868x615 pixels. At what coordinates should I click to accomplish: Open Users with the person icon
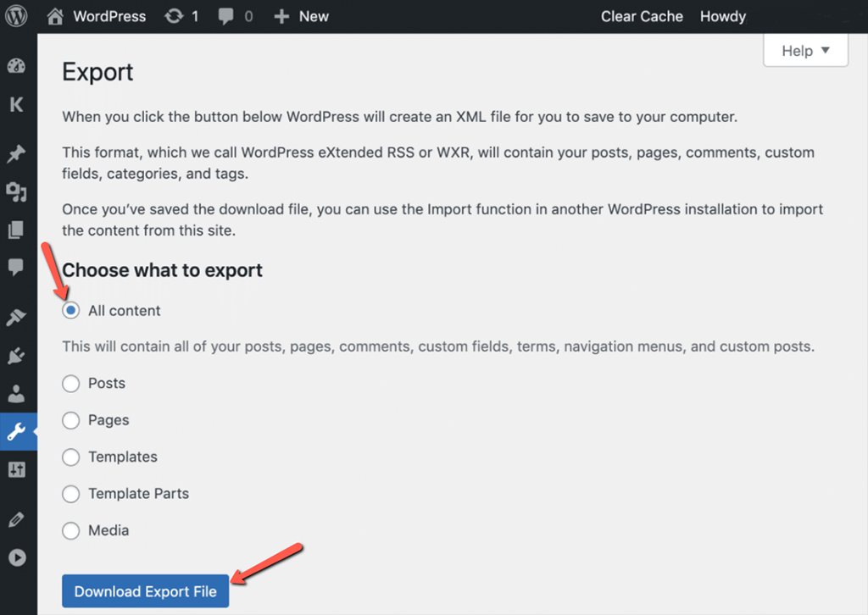[x=18, y=392]
